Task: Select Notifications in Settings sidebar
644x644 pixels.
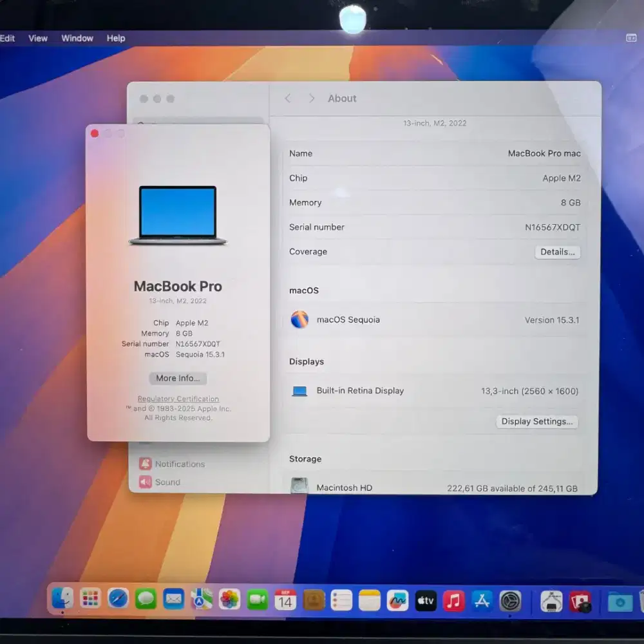Action: [x=172, y=464]
